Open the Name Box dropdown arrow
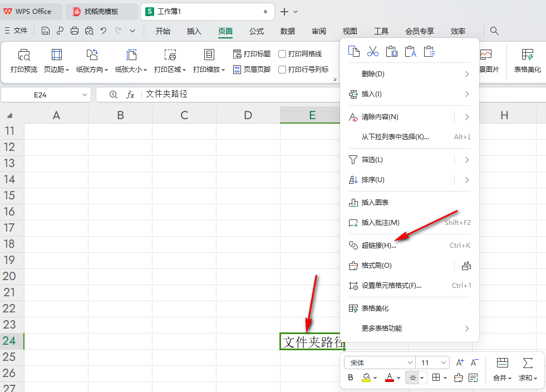Viewport: 546px width, 392px height. (x=84, y=95)
